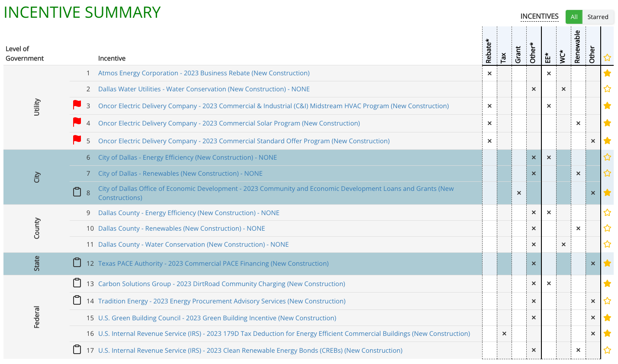The height and width of the screenshot is (364, 618).
Task: Open IRS Clean Renewable Energy Bonds link
Action: pos(250,351)
